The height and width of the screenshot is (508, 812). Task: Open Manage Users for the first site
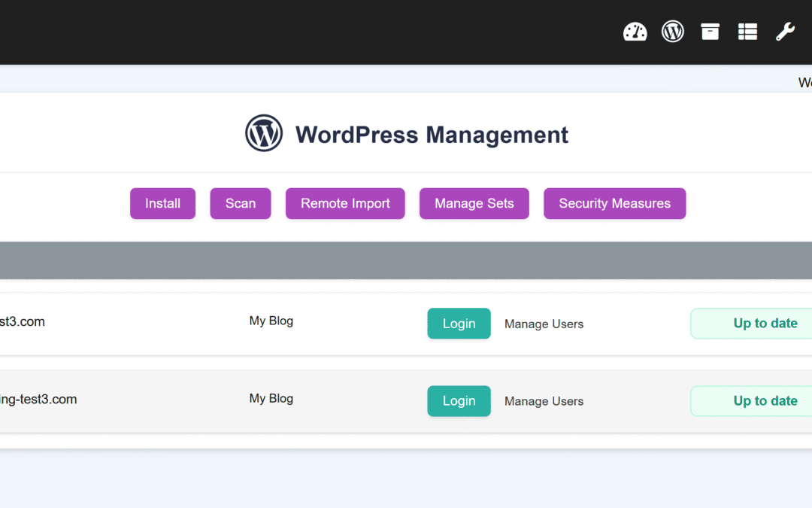tap(544, 324)
